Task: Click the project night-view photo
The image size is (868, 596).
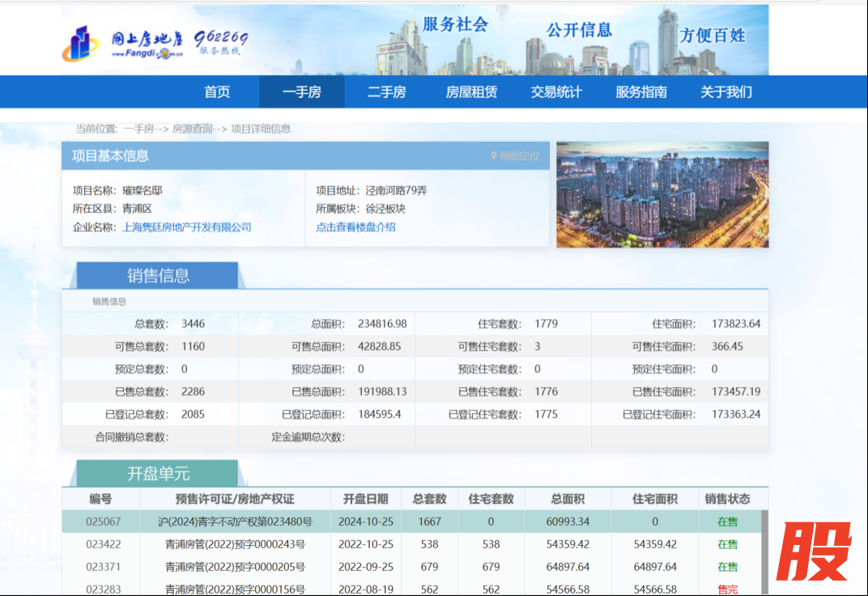Action: [662, 194]
